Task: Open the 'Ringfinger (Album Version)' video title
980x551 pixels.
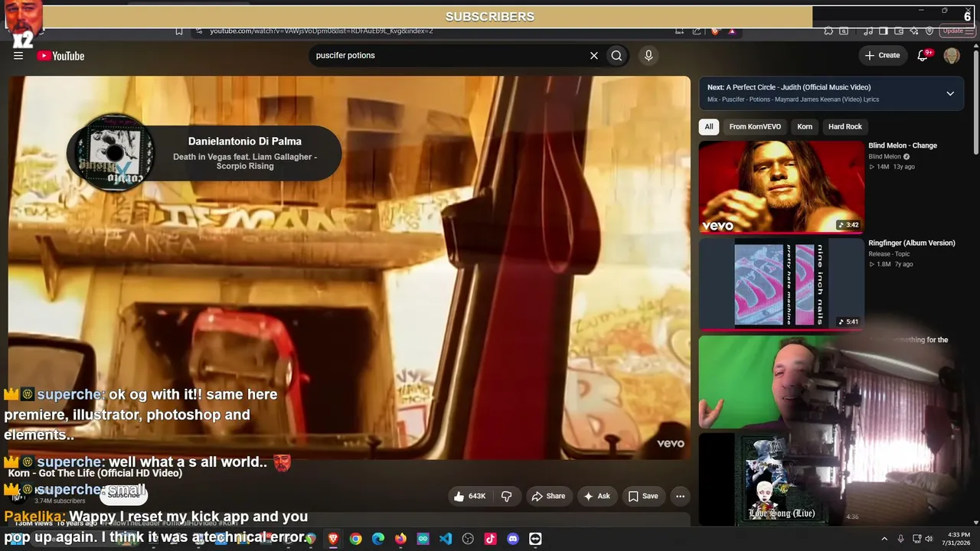Action: [x=912, y=243]
